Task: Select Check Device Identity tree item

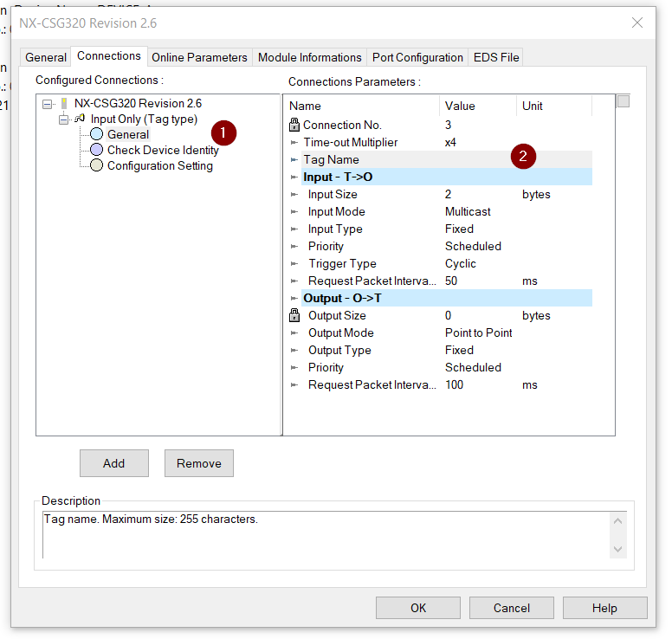Action: [163, 150]
